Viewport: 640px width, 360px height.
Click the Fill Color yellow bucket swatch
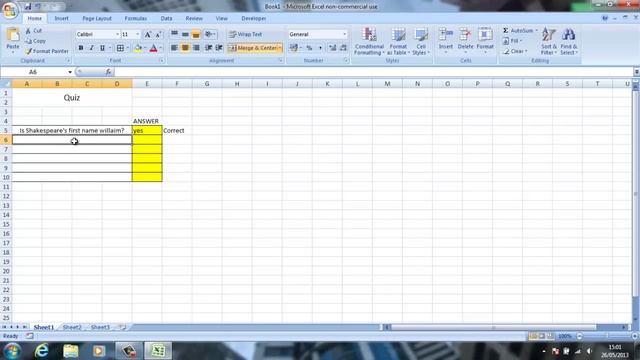click(138, 48)
